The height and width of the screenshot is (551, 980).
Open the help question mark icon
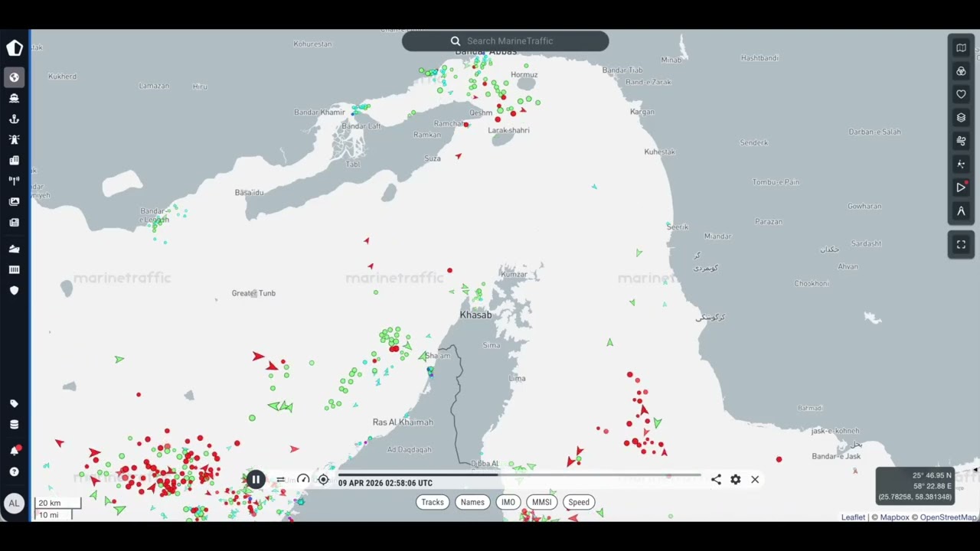coord(14,471)
